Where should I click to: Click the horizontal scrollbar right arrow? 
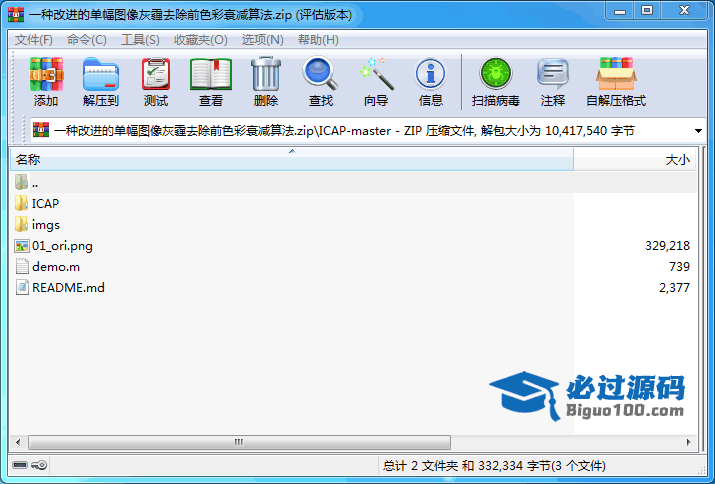tap(689, 442)
